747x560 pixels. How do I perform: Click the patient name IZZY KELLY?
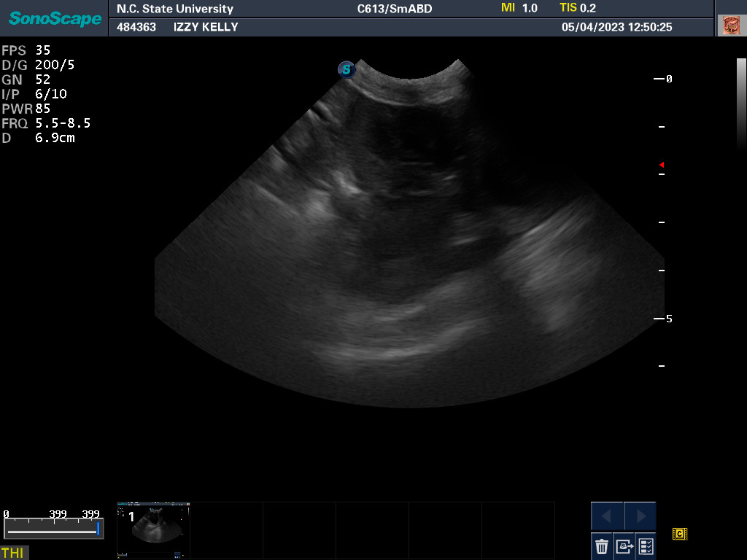(x=206, y=27)
